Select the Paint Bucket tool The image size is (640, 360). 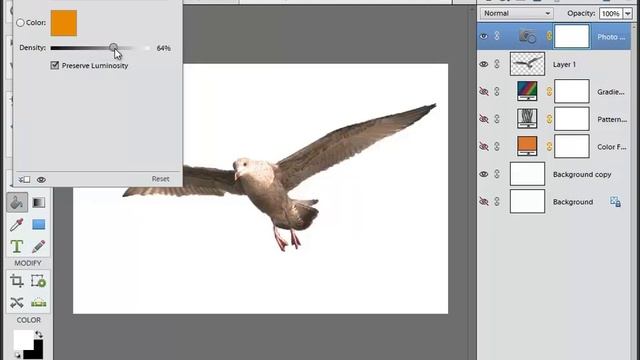coord(17,202)
